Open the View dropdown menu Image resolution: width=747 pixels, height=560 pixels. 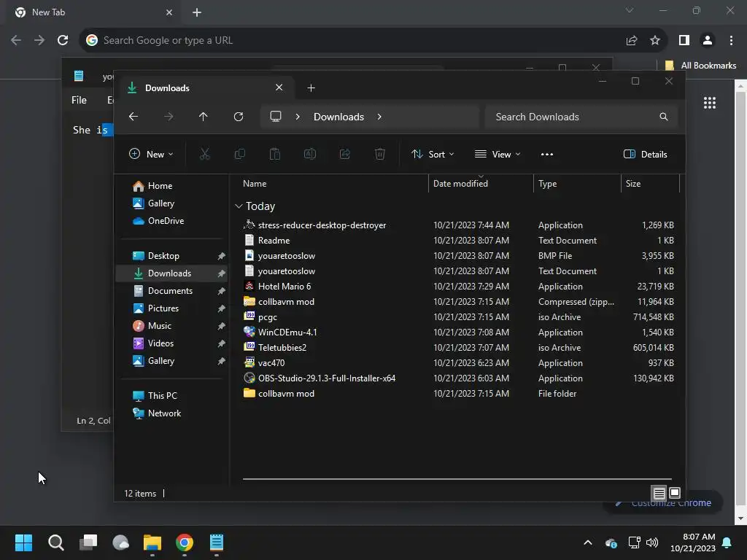pos(498,154)
